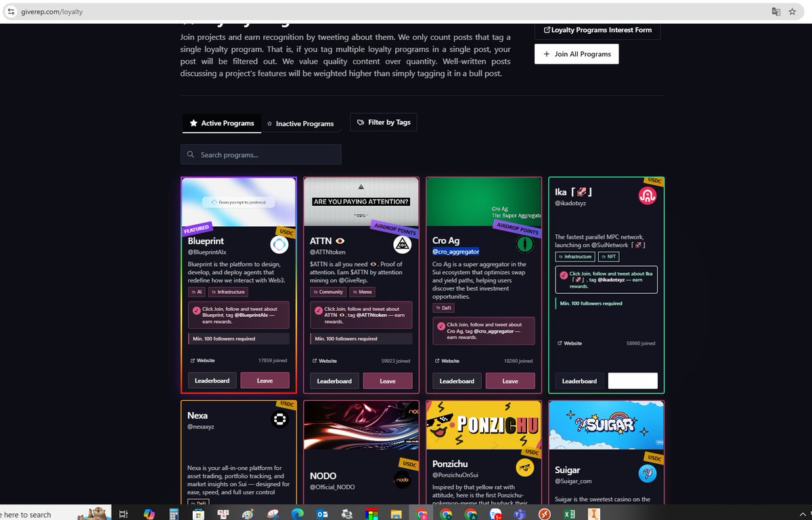Visit the Cro Ag Website link
The height and width of the screenshot is (520, 812).
pyautogui.click(x=447, y=361)
